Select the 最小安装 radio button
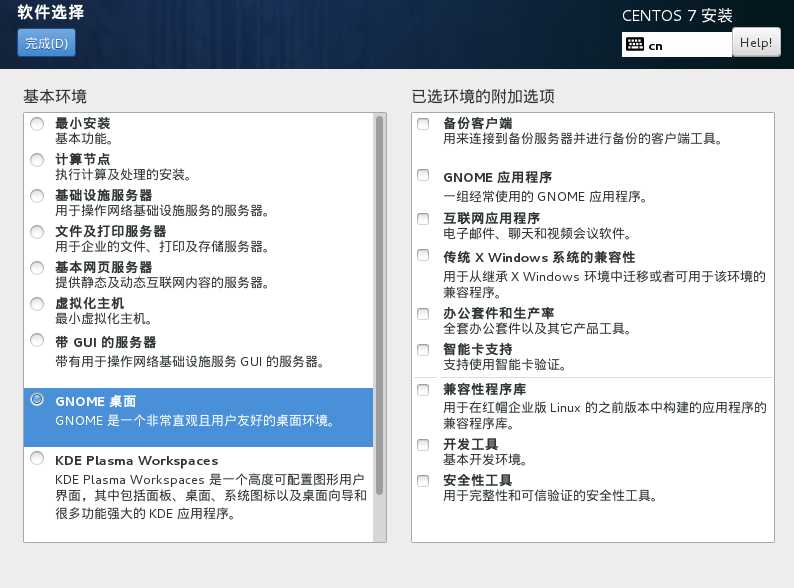 tap(37, 124)
